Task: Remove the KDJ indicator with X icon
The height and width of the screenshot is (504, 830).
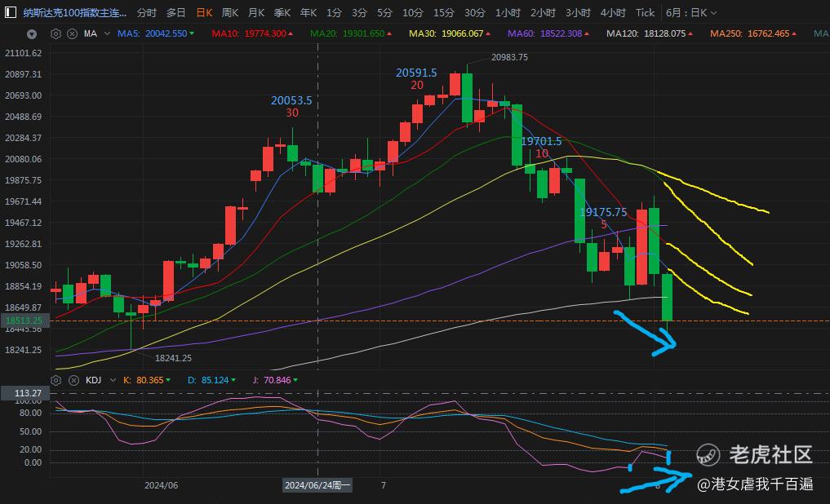Action: coord(73,380)
